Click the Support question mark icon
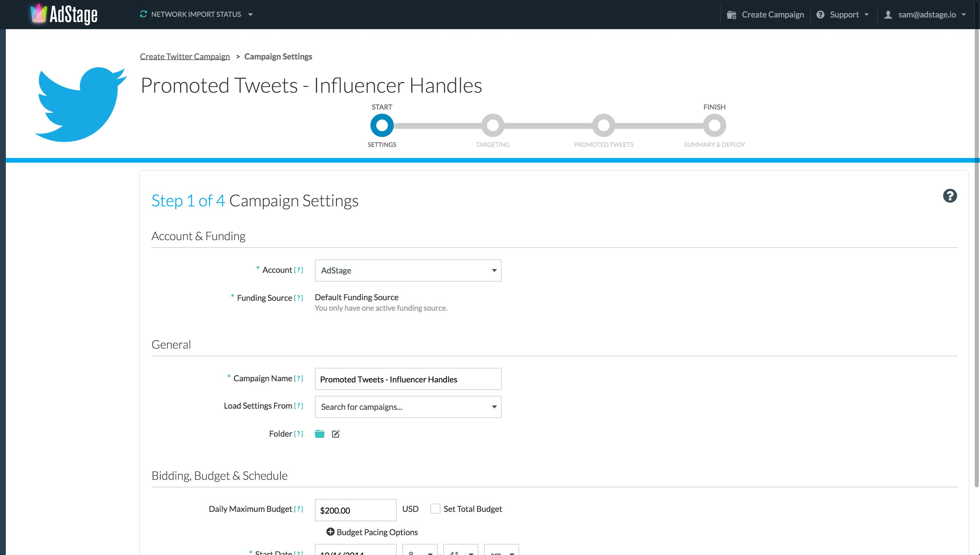The image size is (980, 555). coord(820,15)
